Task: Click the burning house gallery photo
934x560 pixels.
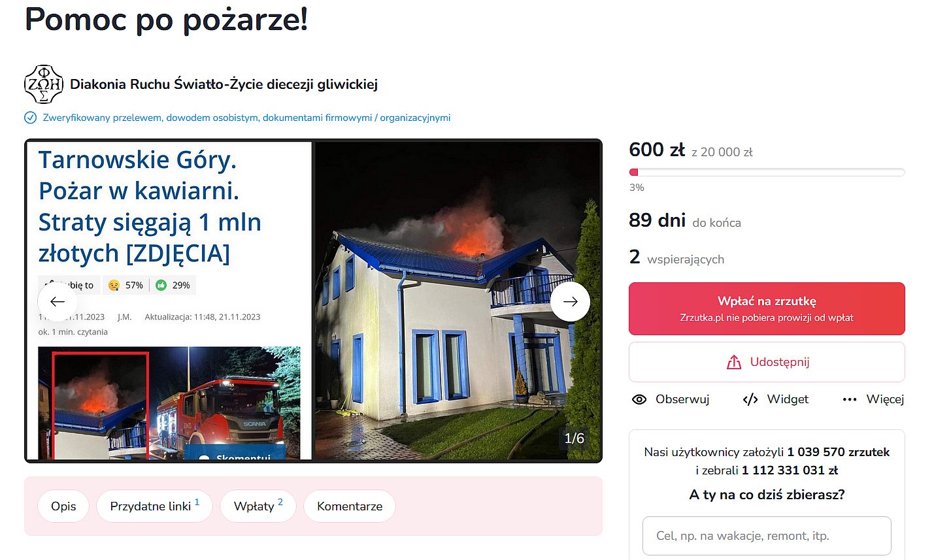Action: pyautogui.click(x=457, y=301)
